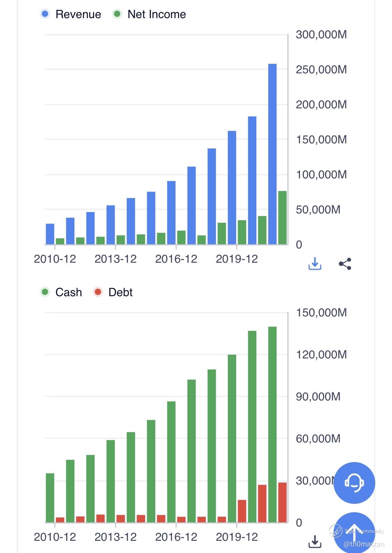Click the first revenue bar for 2010
Image resolution: width=392 pixels, height=553 pixels.
50,234
